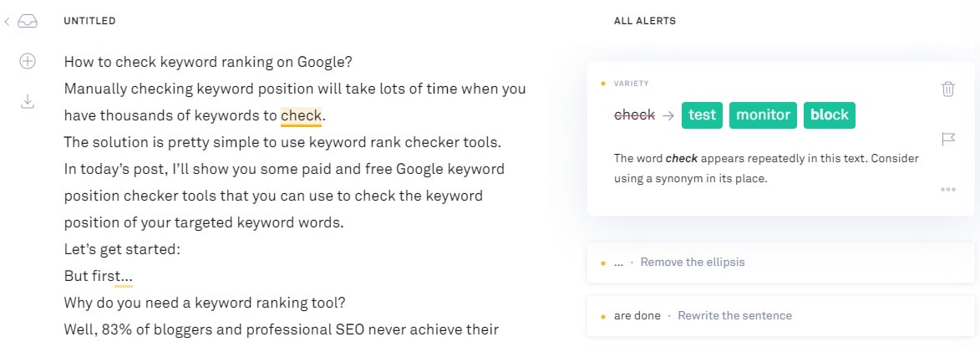Apply the "block" synonym suggestion

click(x=830, y=115)
